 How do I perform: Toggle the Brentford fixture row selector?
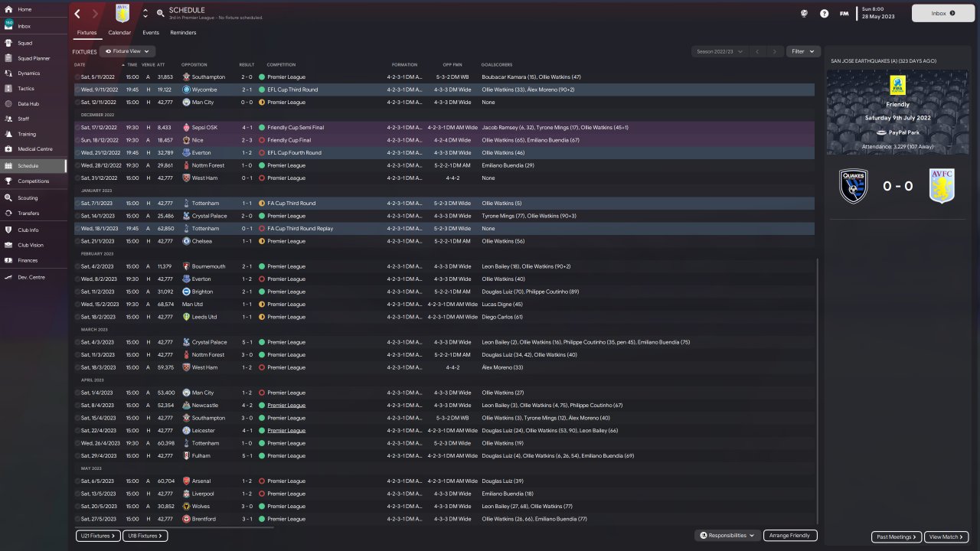(77, 519)
